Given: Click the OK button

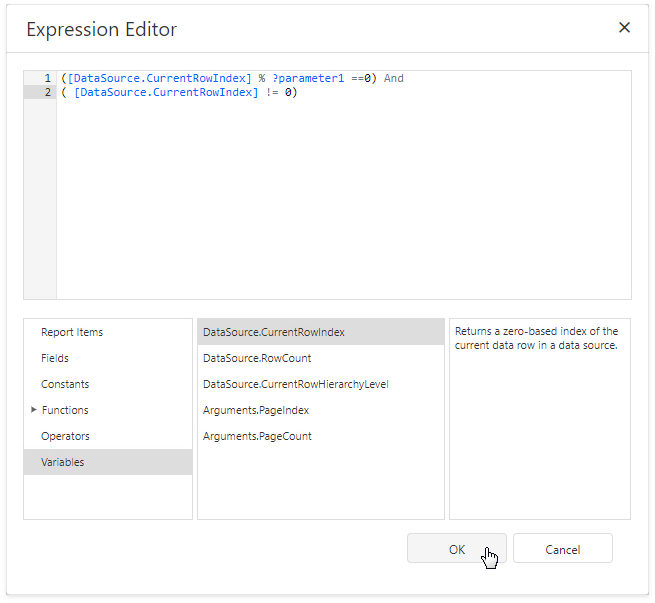Looking at the screenshot, I should tap(457, 548).
